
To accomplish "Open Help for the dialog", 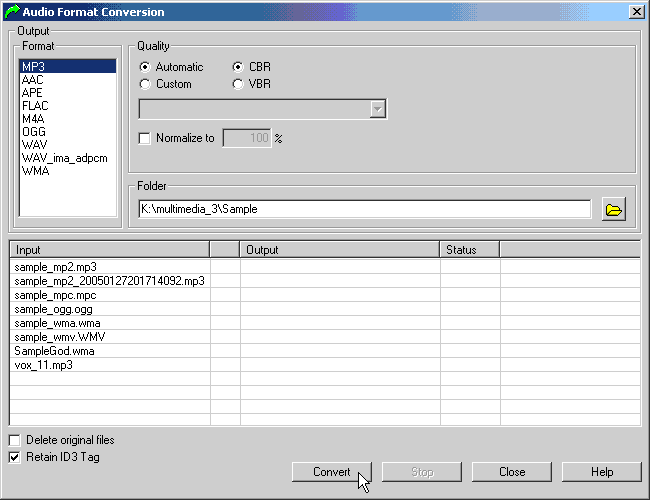I will (602, 472).
